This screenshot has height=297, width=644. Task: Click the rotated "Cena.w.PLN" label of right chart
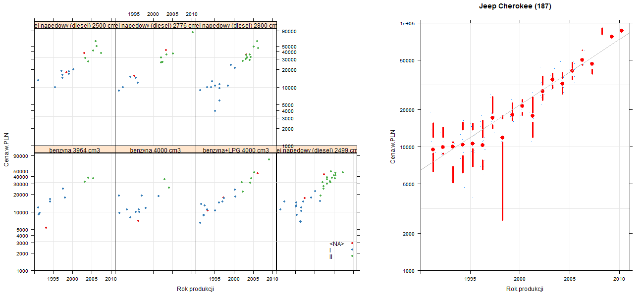(393, 147)
